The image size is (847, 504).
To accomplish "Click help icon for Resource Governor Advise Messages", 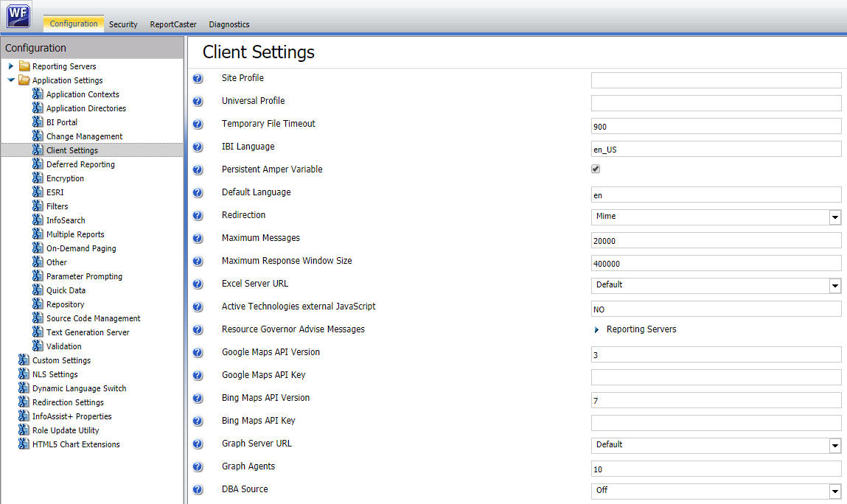I will click(198, 329).
